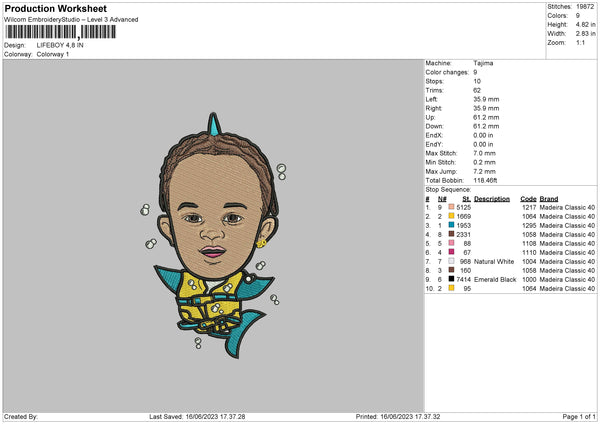Click the Width value 2.83 in

coord(585,34)
